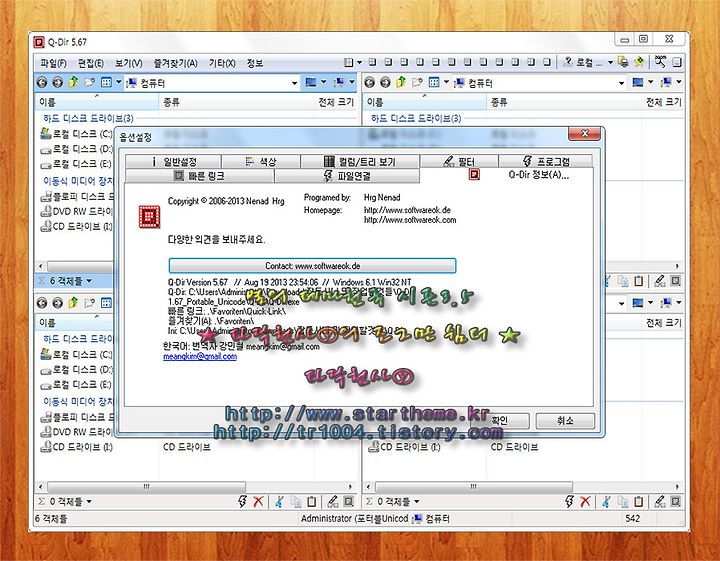Go up one folder in top-right pane
Image resolution: width=720 pixels, height=561 pixels.
click(401, 83)
